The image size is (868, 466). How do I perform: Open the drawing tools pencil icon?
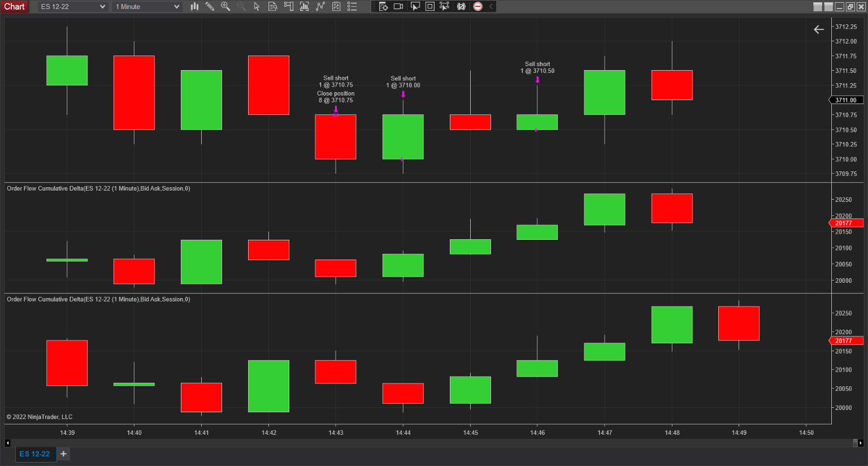(x=210, y=6)
